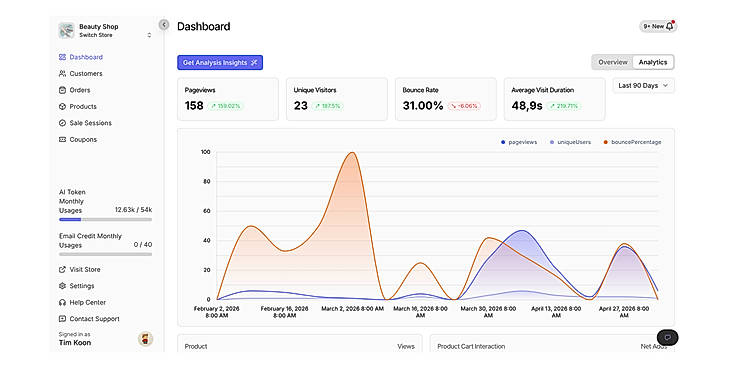Click the 0 / 40 email credit value
Image resolution: width=736 pixels, height=368 pixels.
pos(143,245)
